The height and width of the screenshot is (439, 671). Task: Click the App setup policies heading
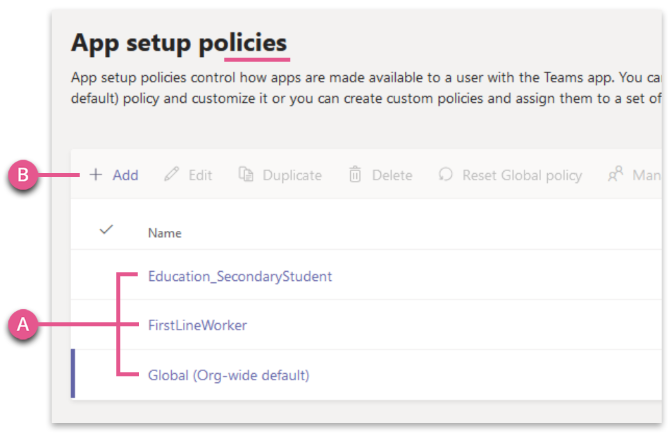(179, 43)
